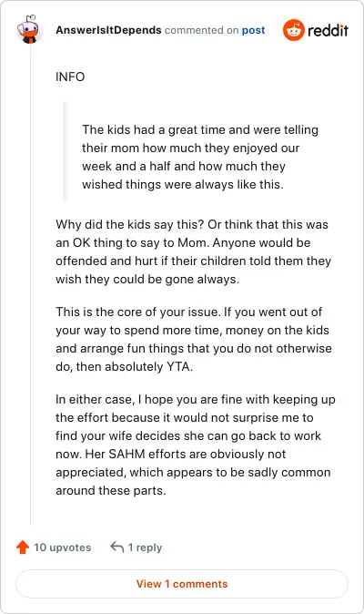
Task: Click the "commented on" text
Action: (201, 30)
